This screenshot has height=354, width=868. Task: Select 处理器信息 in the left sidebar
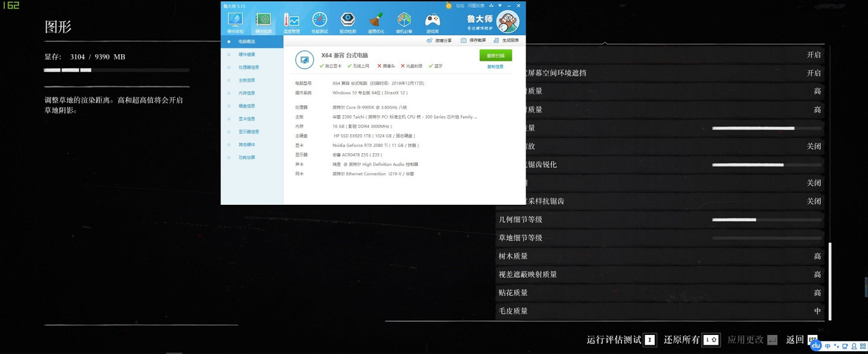pyautogui.click(x=249, y=67)
